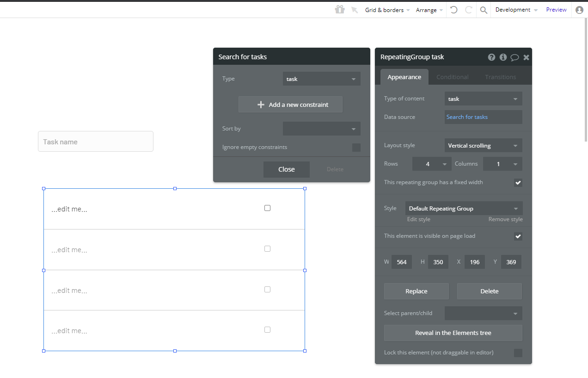Toggle the fixed width checkbox
The width and height of the screenshot is (588, 378).
coord(518,182)
